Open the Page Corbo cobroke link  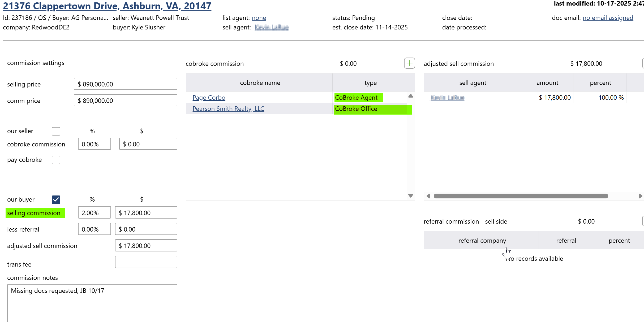tap(209, 98)
